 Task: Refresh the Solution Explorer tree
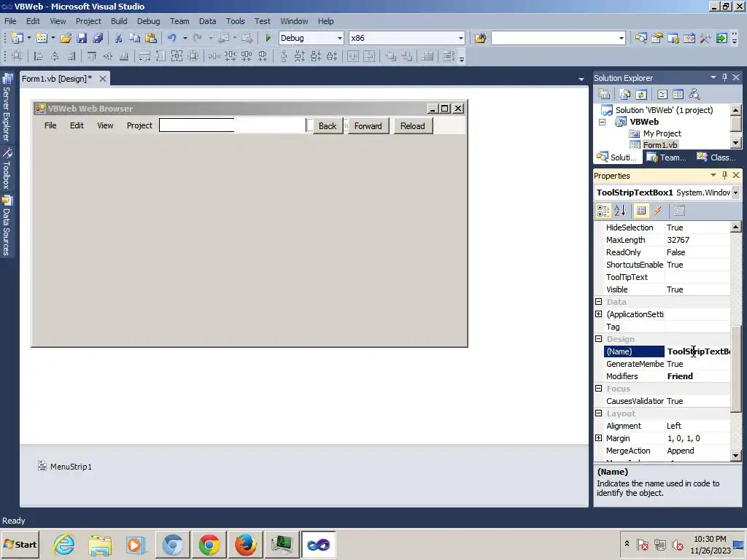pyautogui.click(x=641, y=94)
